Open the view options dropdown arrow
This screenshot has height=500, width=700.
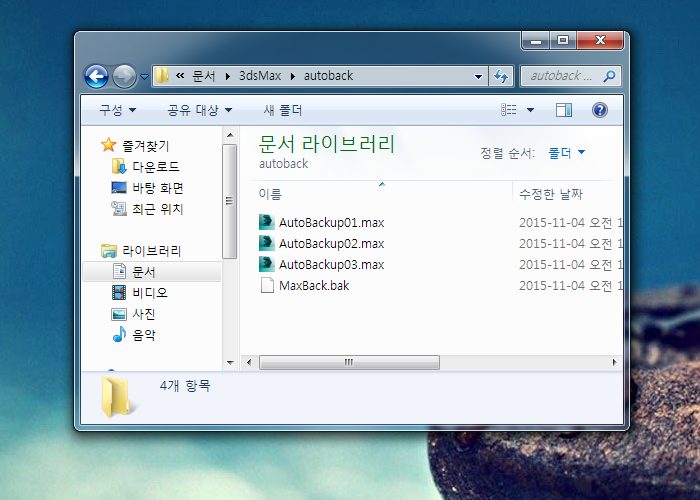point(530,110)
